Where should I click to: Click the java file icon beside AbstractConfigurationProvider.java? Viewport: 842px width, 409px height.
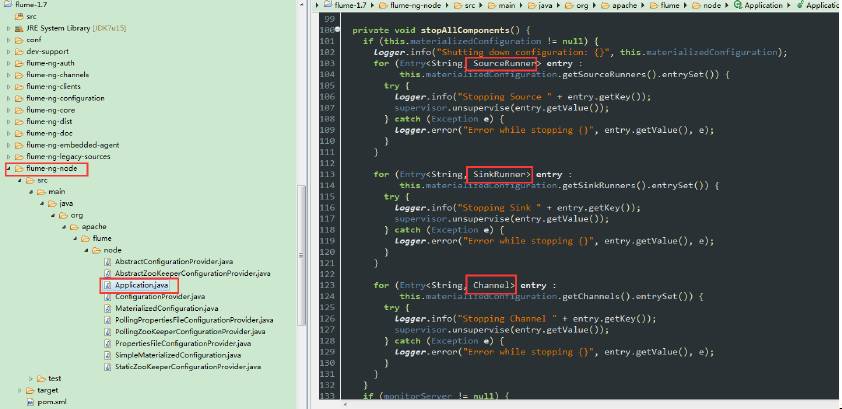[x=108, y=261]
